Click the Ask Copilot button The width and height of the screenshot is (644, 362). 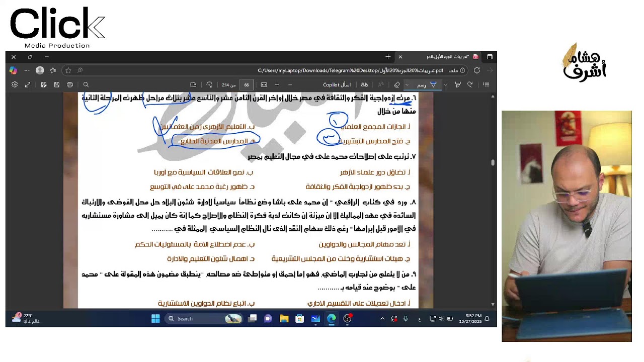[337, 84]
